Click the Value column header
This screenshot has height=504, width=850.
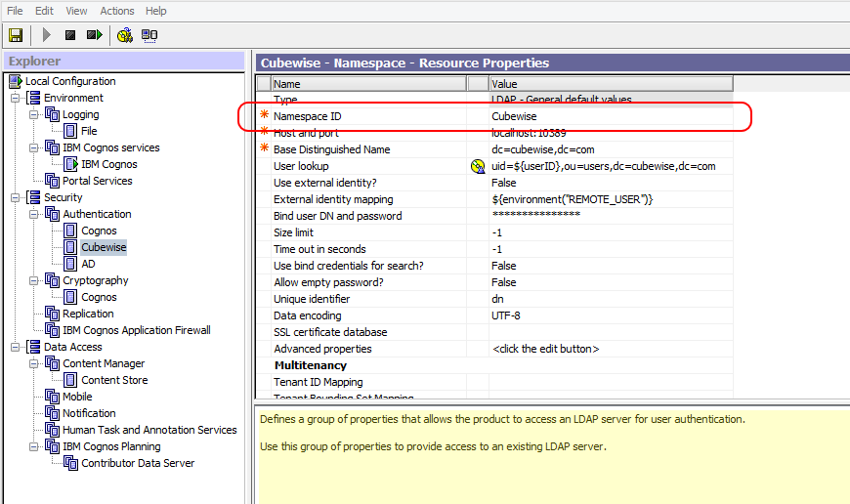(504, 84)
